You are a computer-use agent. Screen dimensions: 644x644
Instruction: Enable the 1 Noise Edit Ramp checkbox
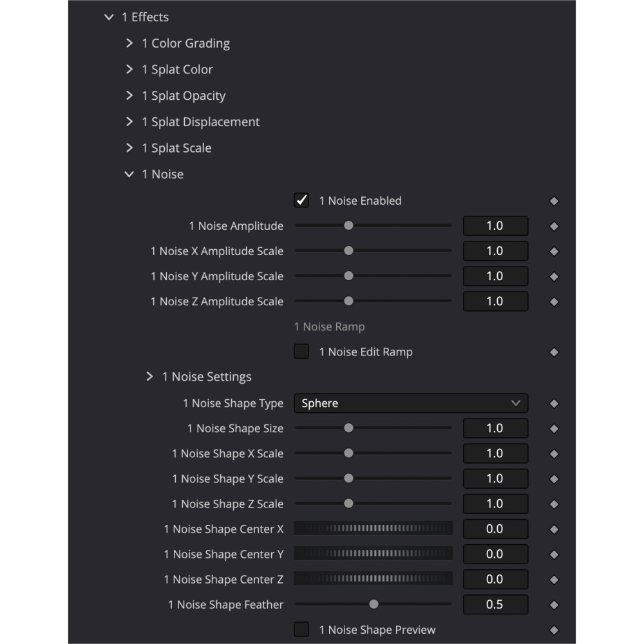point(301,352)
